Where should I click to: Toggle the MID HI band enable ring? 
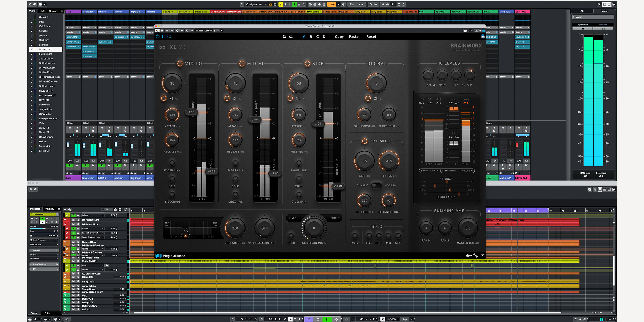point(242,64)
